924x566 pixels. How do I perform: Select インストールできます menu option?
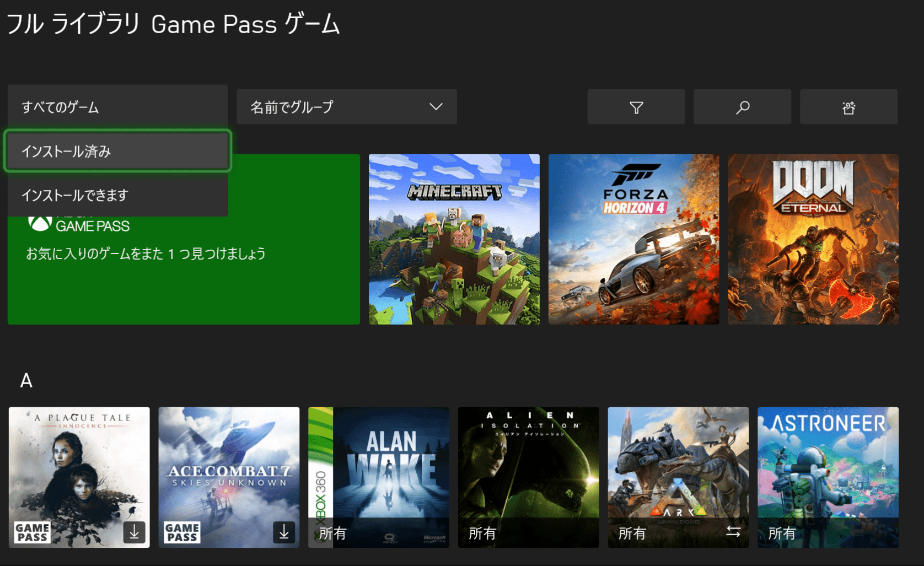pos(117,195)
